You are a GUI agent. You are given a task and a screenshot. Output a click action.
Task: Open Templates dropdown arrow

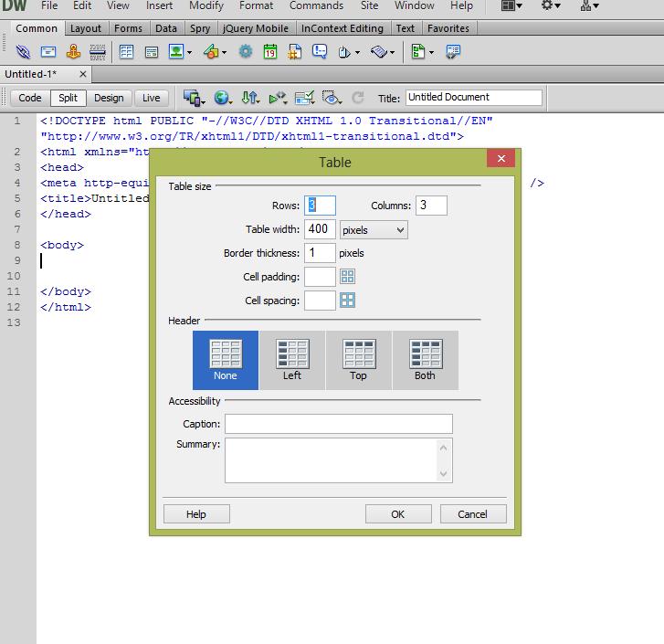pos(431,52)
